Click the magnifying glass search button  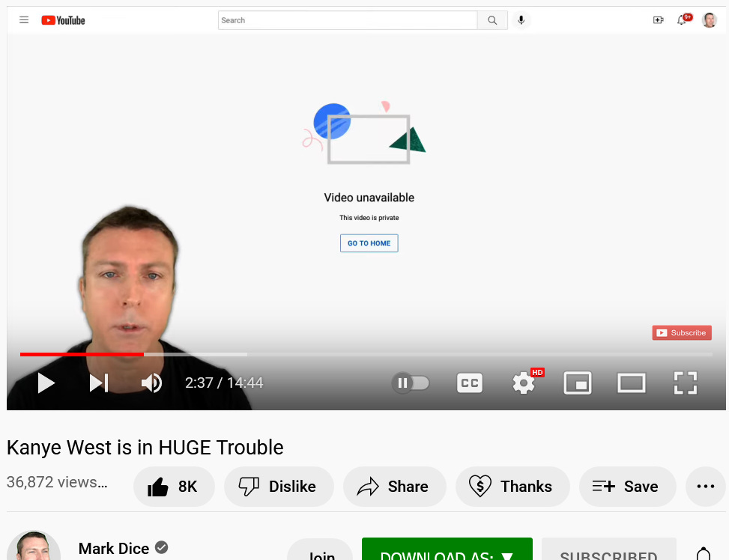pyautogui.click(x=492, y=20)
